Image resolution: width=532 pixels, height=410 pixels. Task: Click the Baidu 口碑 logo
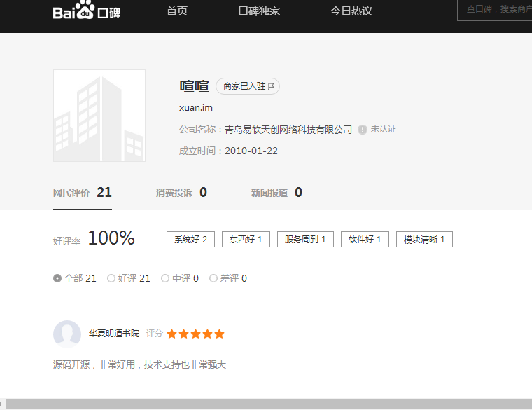pyautogui.click(x=87, y=11)
